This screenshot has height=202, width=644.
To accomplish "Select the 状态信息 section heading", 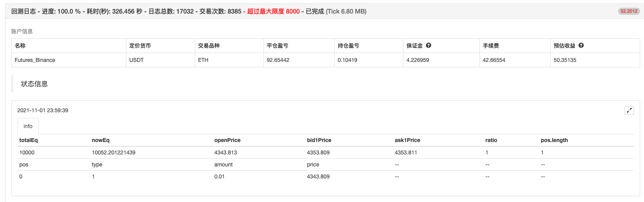I will (34, 84).
